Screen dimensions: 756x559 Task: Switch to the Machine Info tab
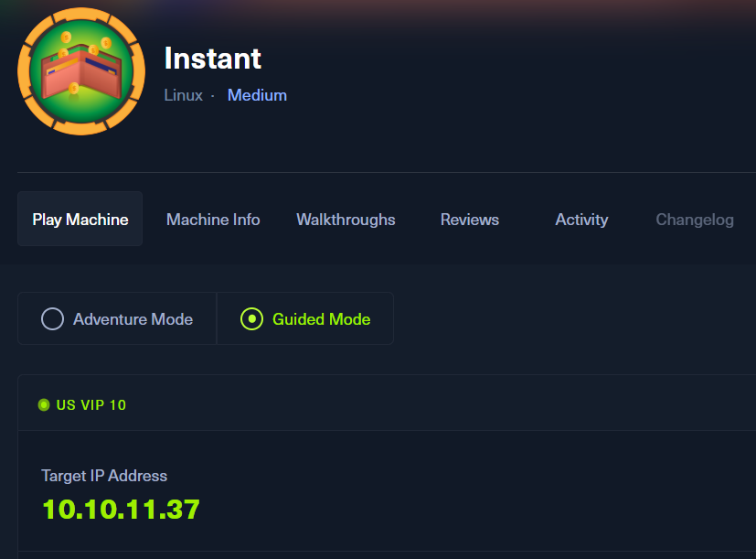tap(213, 220)
